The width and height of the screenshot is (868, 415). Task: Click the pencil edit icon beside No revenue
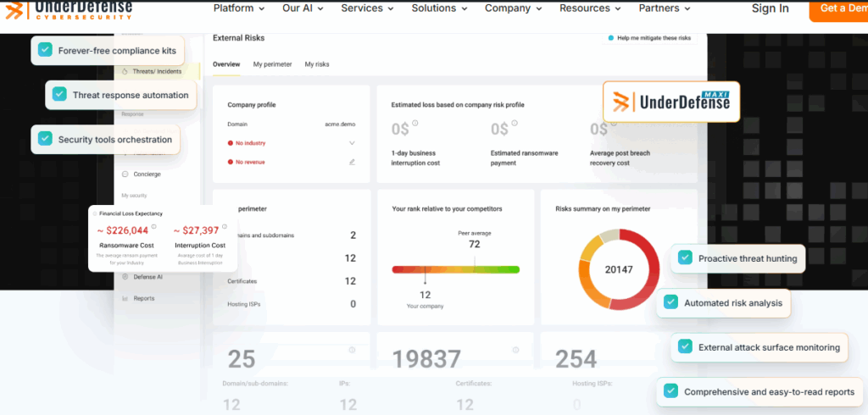pyautogui.click(x=352, y=162)
